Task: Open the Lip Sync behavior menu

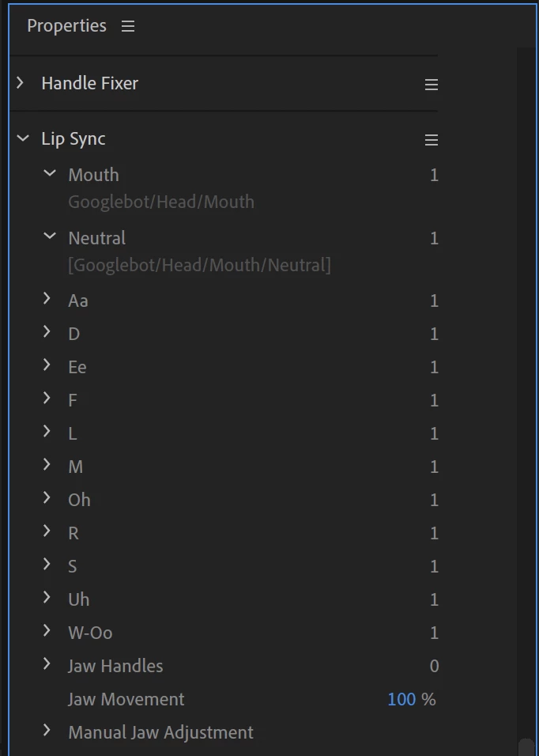Action: tap(431, 140)
